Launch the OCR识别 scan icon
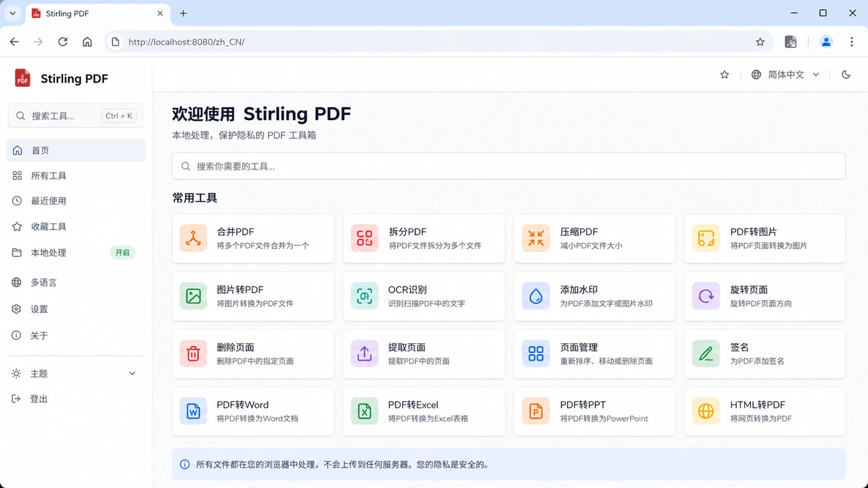 pyautogui.click(x=365, y=296)
